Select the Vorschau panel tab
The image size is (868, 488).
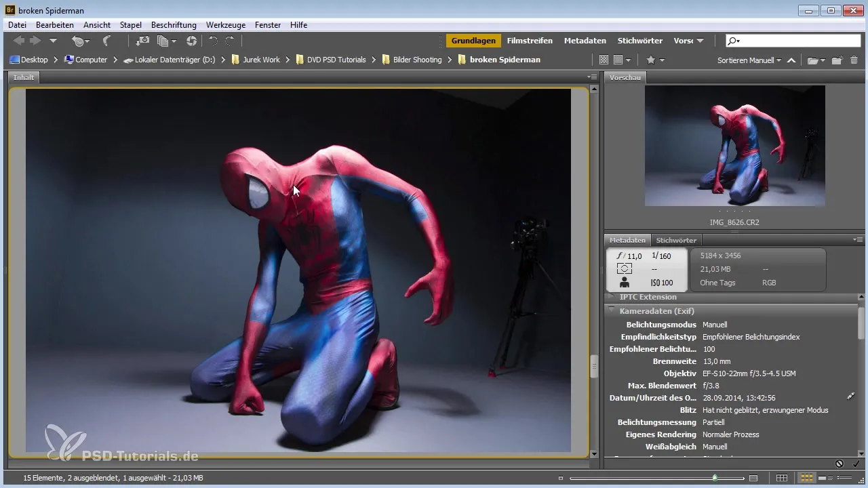point(625,77)
